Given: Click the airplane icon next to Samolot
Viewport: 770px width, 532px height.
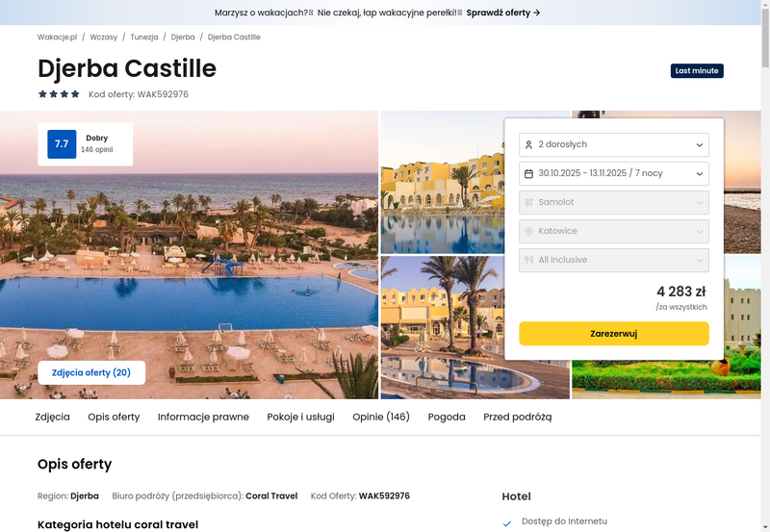Looking at the screenshot, I should pyautogui.click(x=528, y=202).
